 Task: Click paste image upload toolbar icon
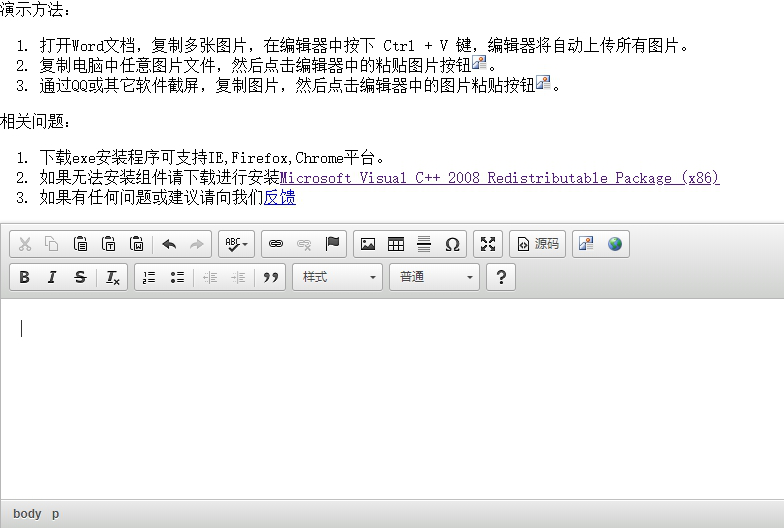586,244
